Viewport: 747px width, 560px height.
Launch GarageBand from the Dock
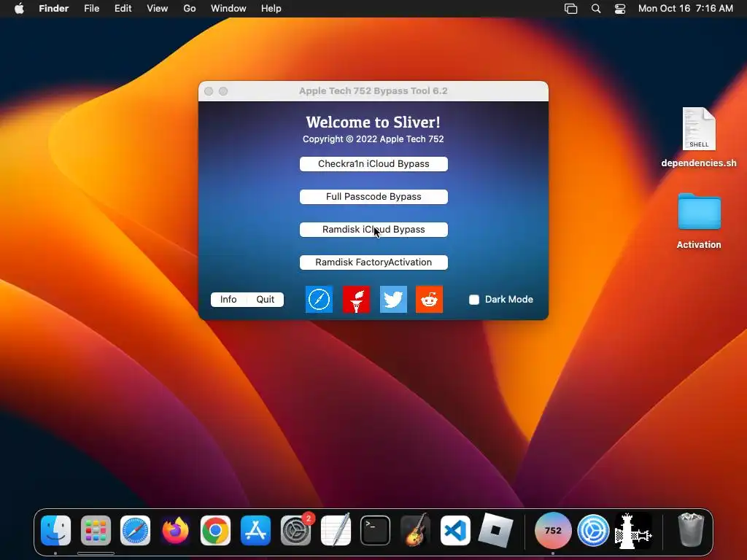(x=415, y=531)
